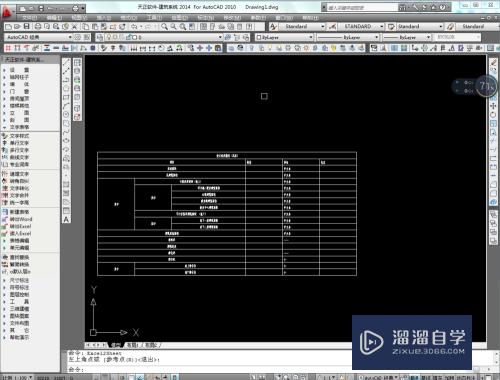The width and height of the screenshot is (500, 380).
Task: Select the Multiline Text A tool
Action: [x=66, y=219]
